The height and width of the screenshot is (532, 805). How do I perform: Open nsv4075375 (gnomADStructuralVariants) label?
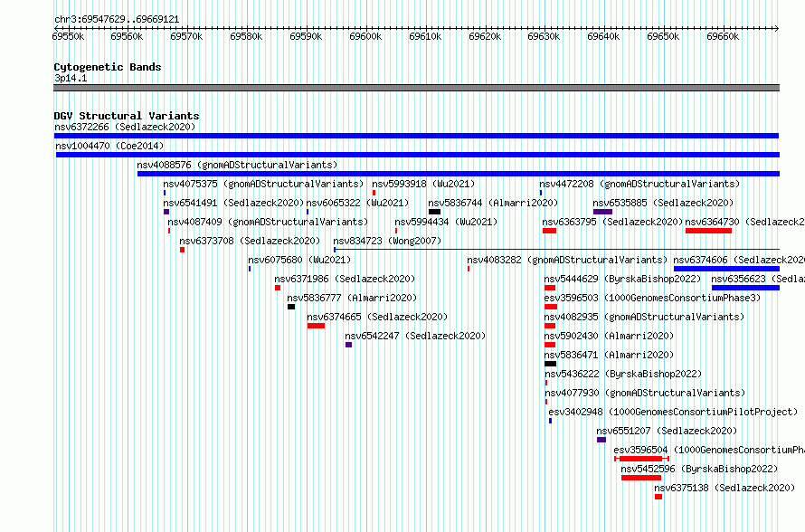(x=263, y=184)
